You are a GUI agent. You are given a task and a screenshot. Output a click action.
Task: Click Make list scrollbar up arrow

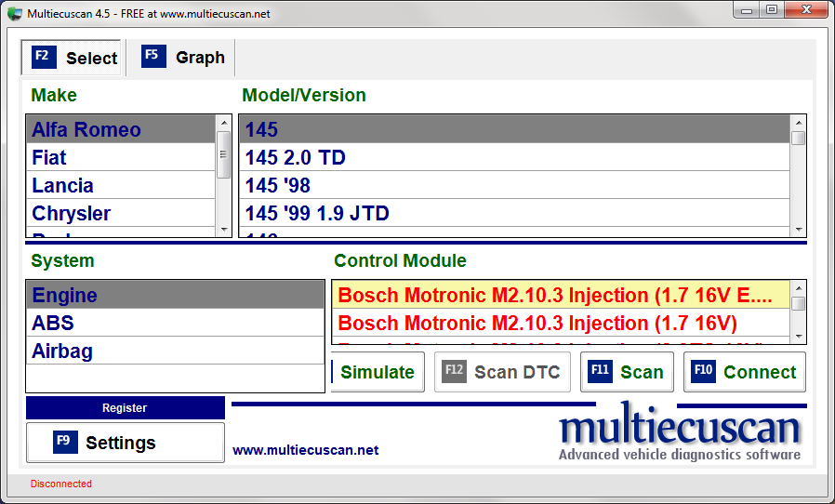click(x=224, y=123)
